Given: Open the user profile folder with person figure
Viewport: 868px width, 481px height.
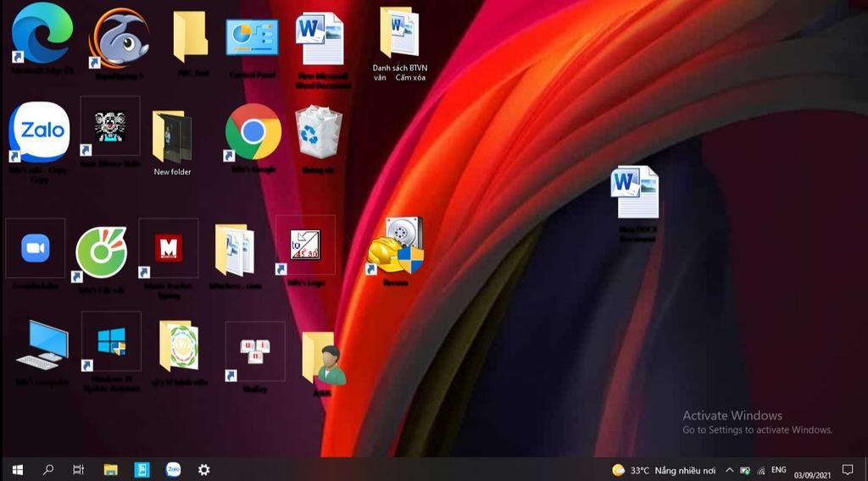Looking at the screenshot, I should 325,357.
